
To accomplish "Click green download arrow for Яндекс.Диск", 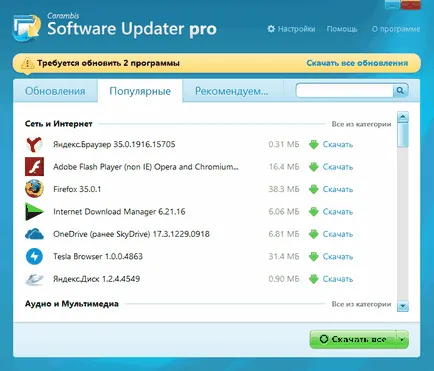I will coord(313,279).
